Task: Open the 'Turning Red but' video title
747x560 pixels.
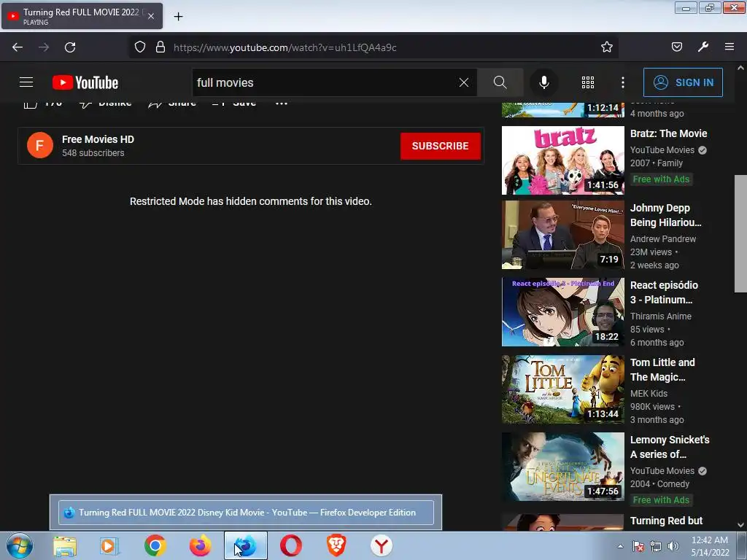Action: 666,521
